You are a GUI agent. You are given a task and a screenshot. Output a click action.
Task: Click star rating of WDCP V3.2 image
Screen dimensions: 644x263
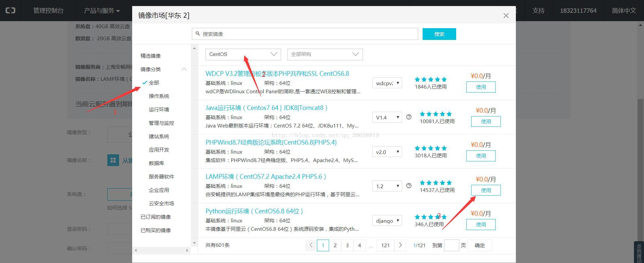(431, 80)
